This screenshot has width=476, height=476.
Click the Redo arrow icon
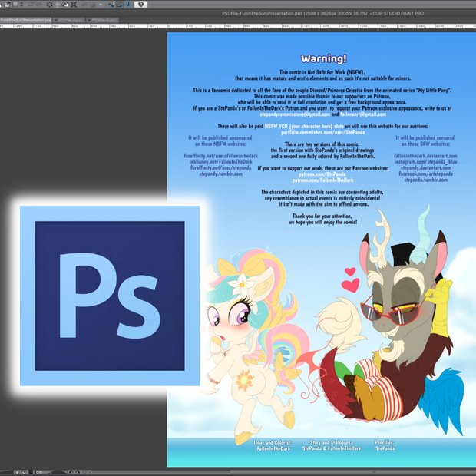[x=39, y=5]
